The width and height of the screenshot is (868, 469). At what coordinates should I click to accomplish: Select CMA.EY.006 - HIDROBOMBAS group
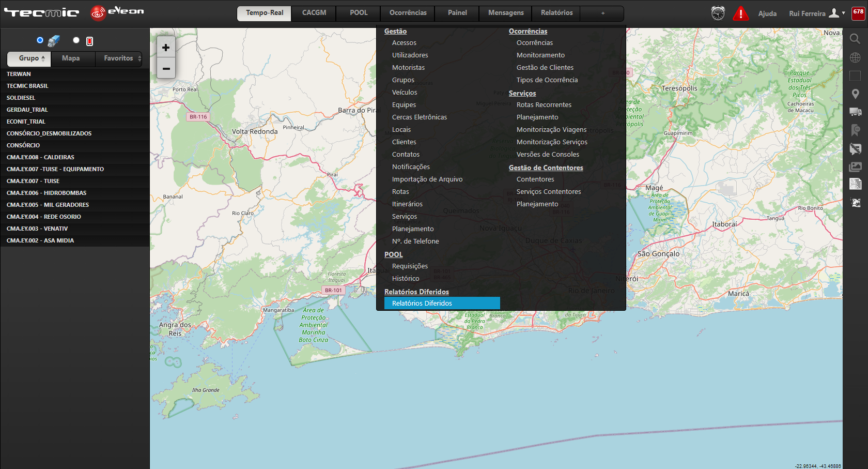click(75, 193)
